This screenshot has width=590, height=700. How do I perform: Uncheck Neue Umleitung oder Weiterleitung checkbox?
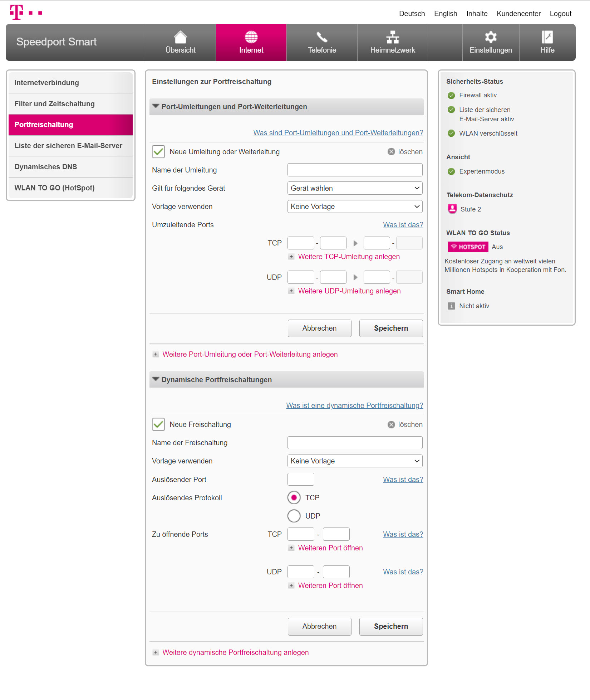pos(158,152)
